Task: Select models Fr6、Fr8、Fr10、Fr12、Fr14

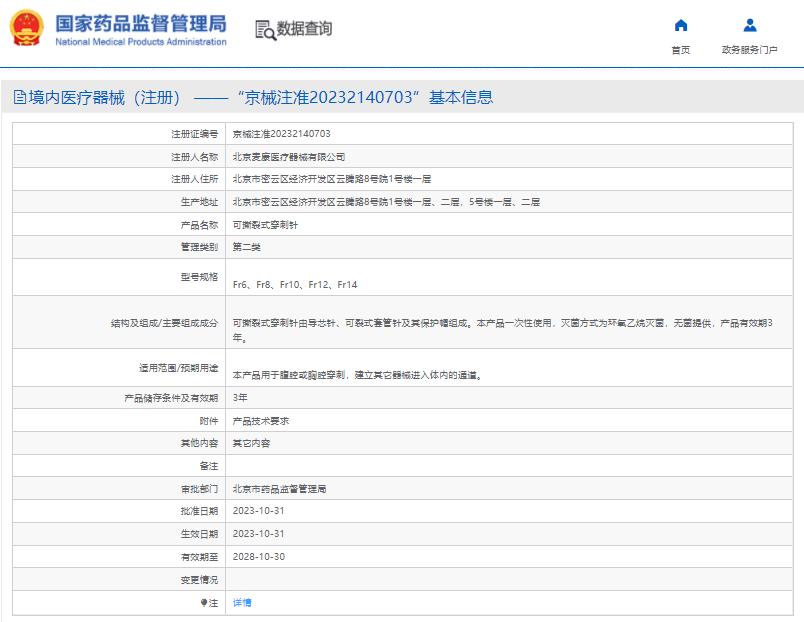Action: (x=295, y=285)
